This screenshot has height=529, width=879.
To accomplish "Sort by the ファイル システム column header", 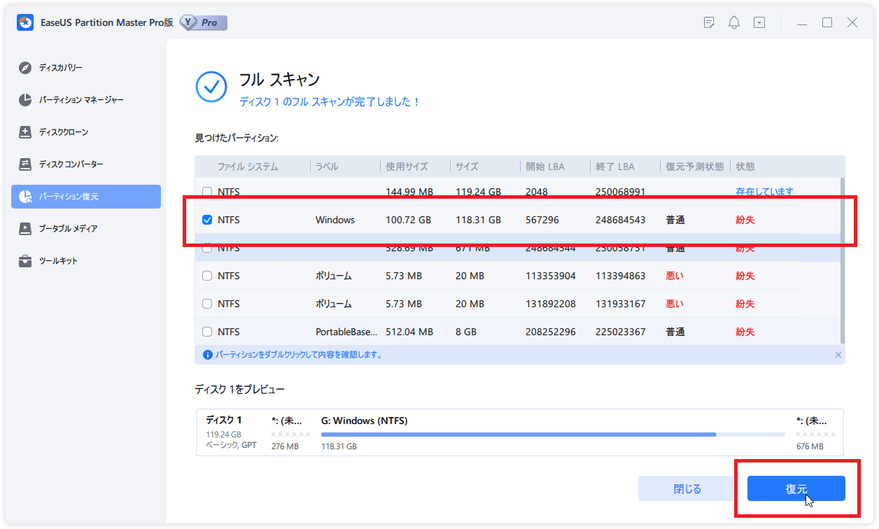I will (x=247, y=167).
